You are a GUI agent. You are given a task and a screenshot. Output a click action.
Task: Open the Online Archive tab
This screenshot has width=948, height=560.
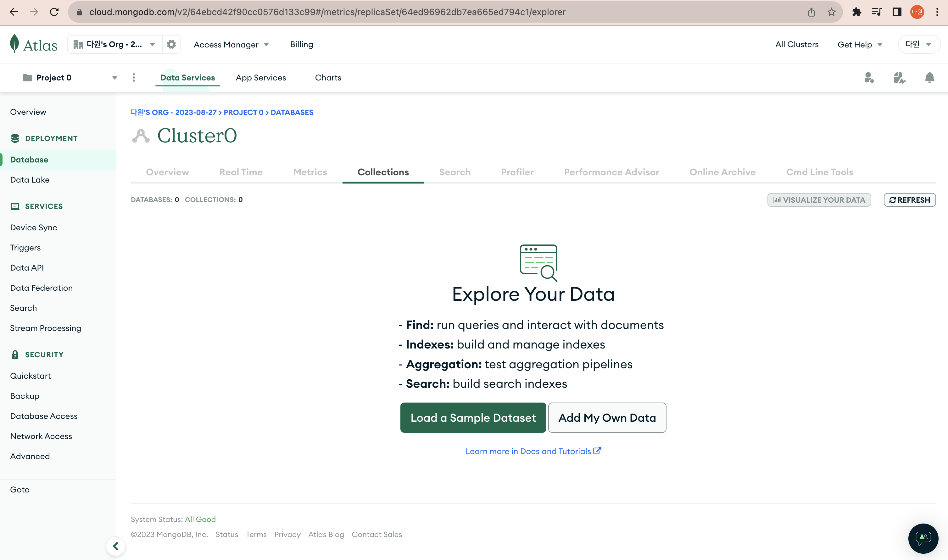coord(722,172)
